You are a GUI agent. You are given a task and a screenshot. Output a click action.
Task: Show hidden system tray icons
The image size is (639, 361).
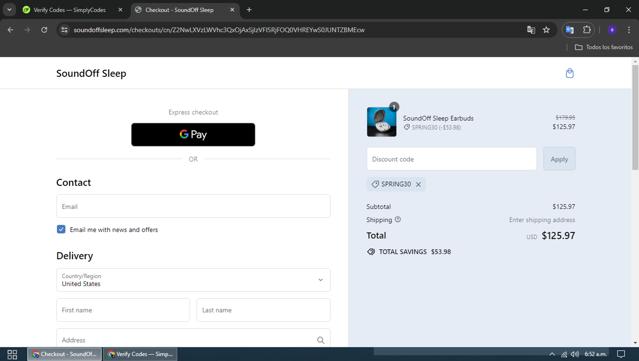[x=552, y=354]
